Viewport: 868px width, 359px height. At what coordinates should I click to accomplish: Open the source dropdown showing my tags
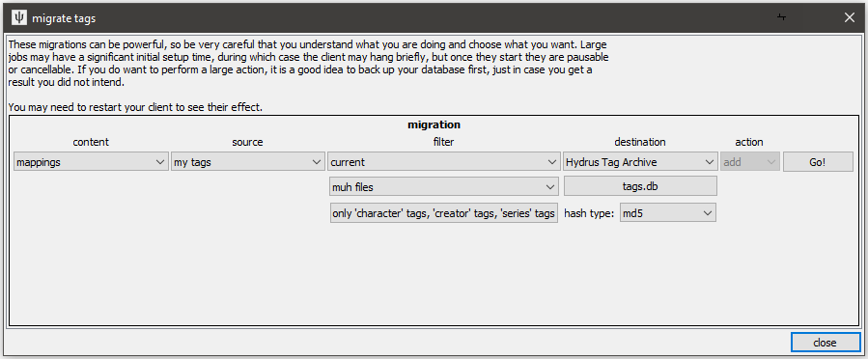[247, 162]
